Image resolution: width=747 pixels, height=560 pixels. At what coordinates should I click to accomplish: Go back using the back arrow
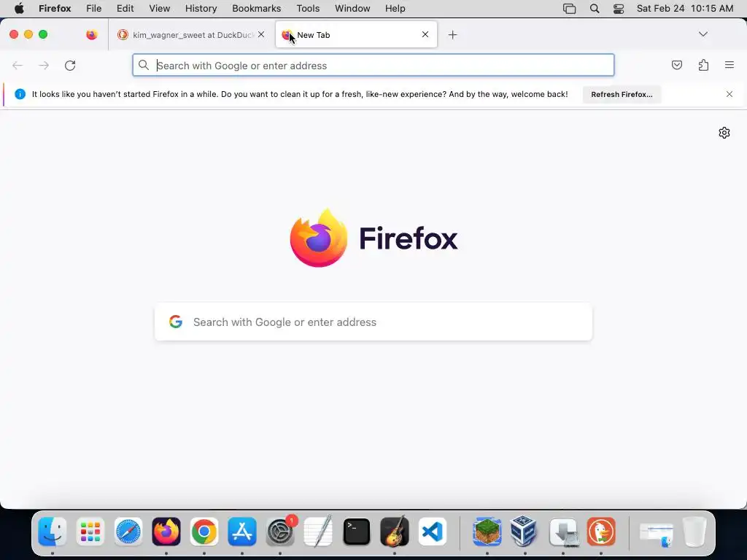point(18,65)
